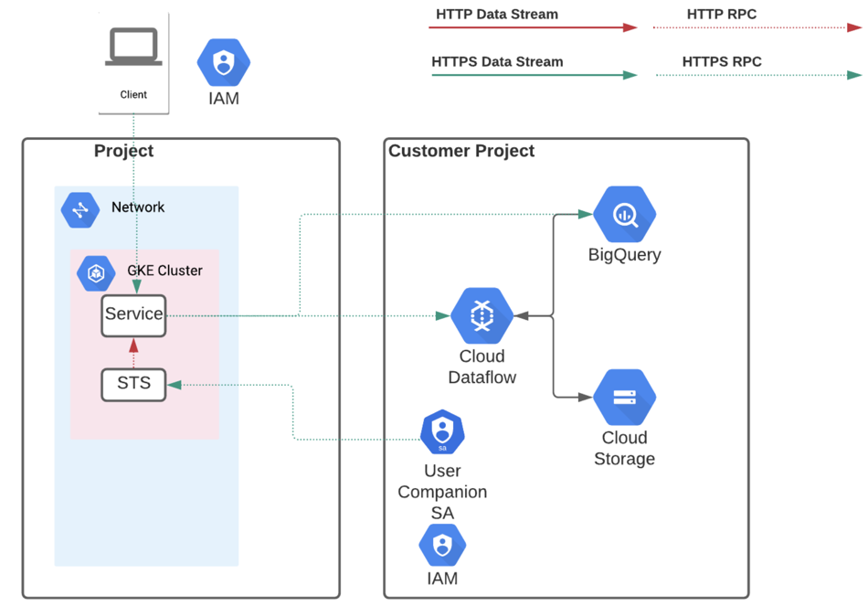This screenshot has height=606, width=868.
Task: Click the HTTP Data Stream legend label
Action: pos(497,15)
